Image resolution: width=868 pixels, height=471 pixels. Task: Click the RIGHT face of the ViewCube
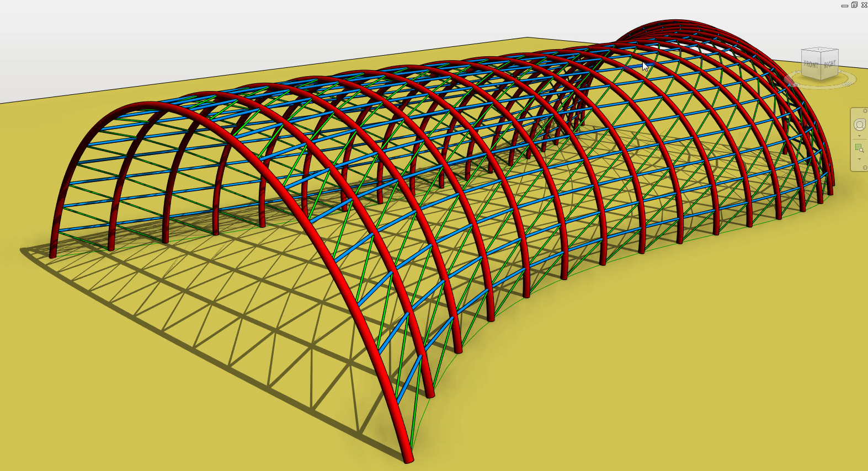[x=830, y=64]
